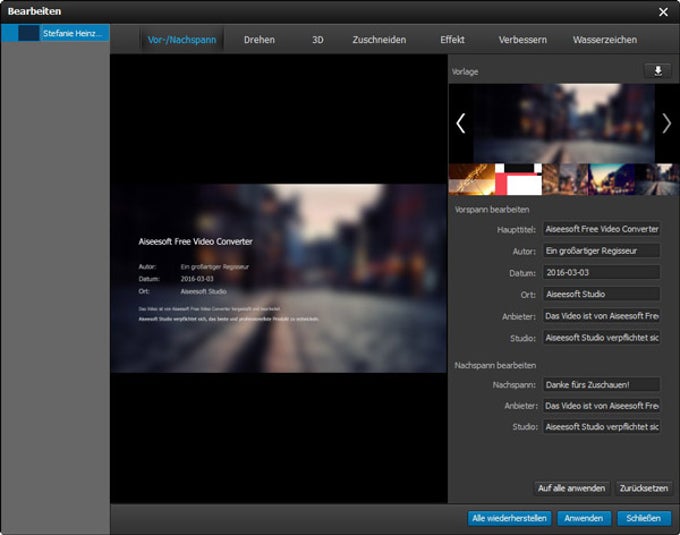Image resolution: width=680 pixels, height=535 pixels.
Task: Open the Wasserzeichen tab
Action: pyautogui.click(x=605, y=40)
